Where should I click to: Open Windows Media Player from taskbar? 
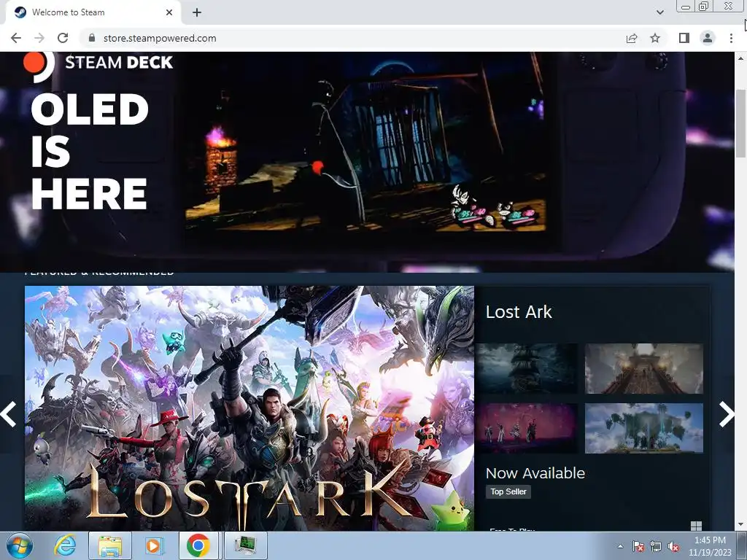(153, 545)
